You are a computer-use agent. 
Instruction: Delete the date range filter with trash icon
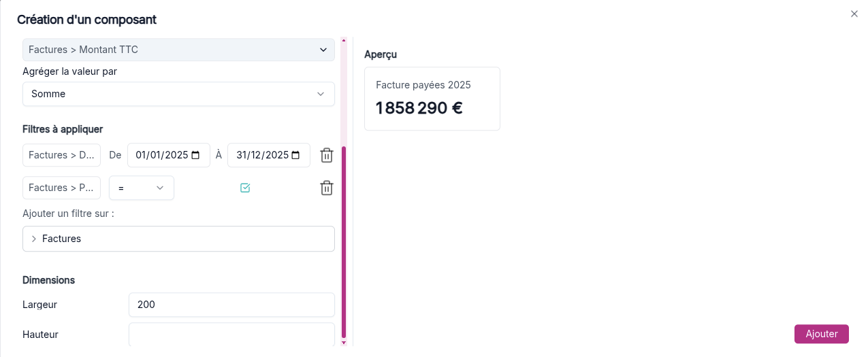pos(327,155)
